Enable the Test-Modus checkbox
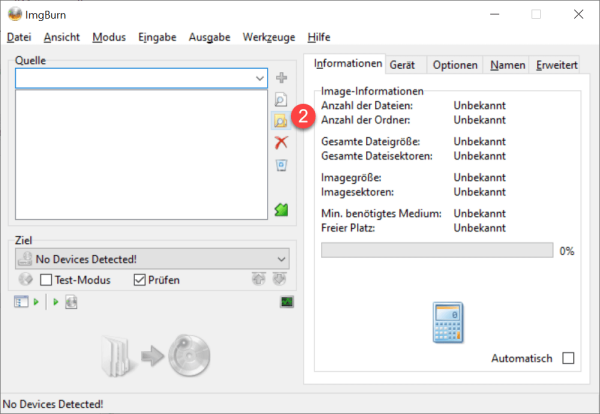600x414 pixels. [x=46, y=280]
